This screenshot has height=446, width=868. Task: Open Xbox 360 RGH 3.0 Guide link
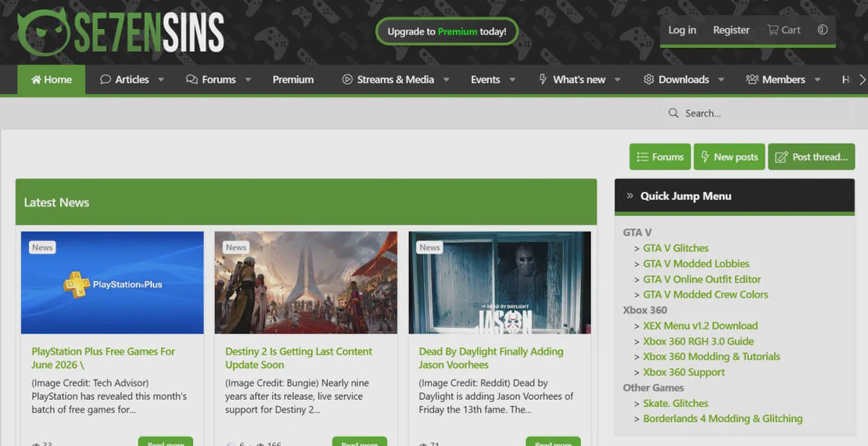click(x=698, y=341)
